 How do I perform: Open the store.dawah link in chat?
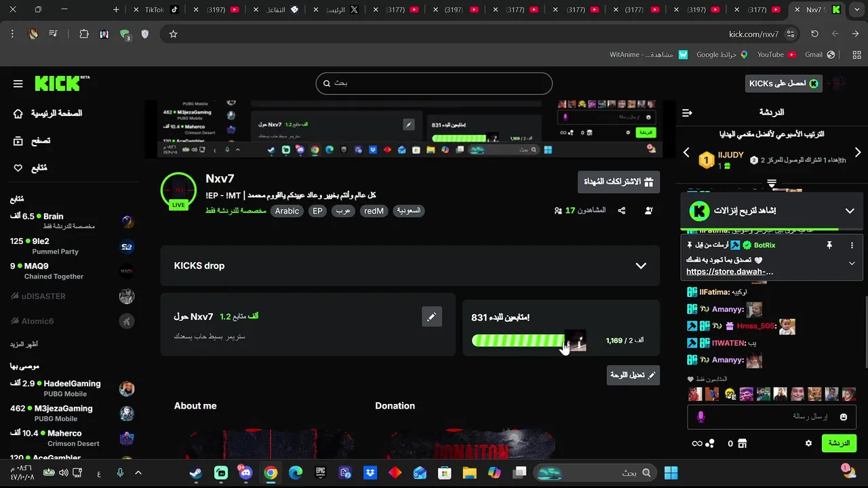[x=730, y=272]
